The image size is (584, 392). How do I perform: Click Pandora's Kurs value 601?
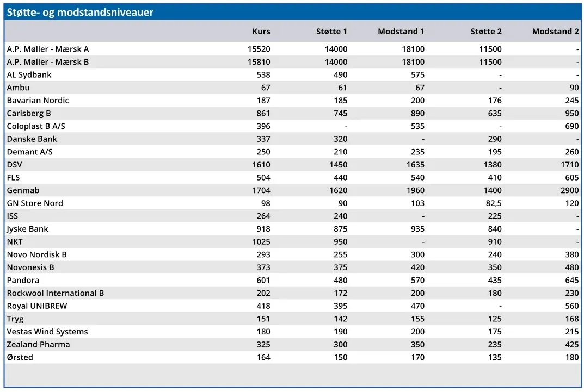click(x=263, y=280)
